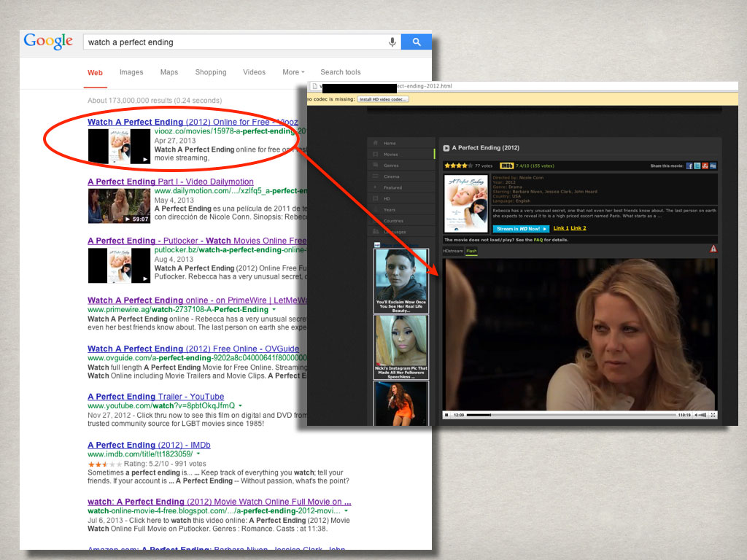
Task: Adjust the video player volume control
Action: click(x=701, y=415)
